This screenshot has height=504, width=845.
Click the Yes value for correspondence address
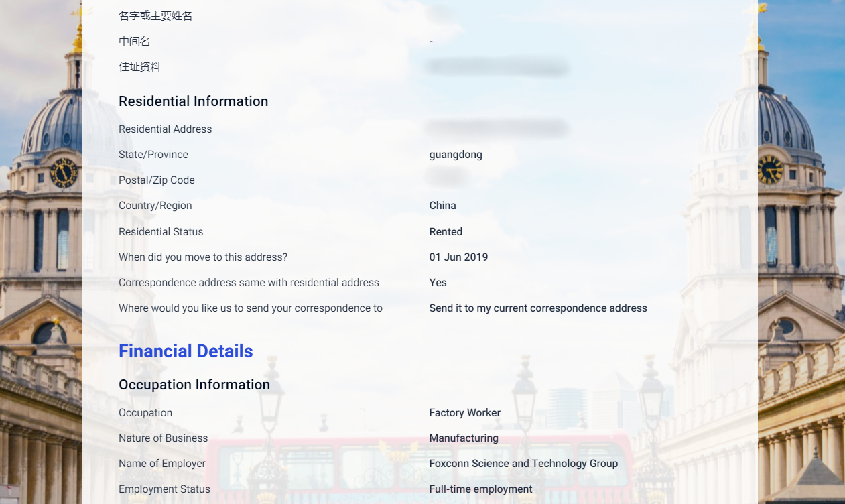[438, 283]
